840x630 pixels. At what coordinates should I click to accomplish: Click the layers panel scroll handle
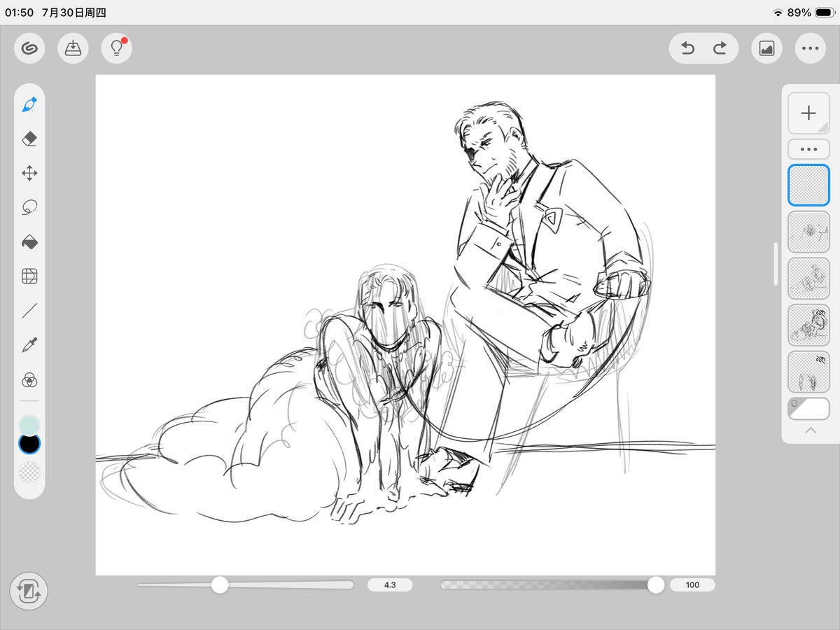[x=776, y=264]
